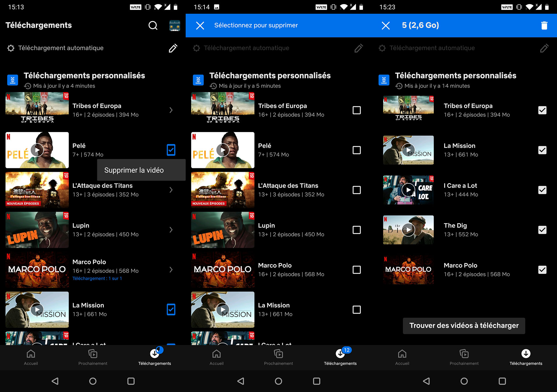
Task: Open Accueil tab in the 15:23 screen
Action: coord(402,357)
